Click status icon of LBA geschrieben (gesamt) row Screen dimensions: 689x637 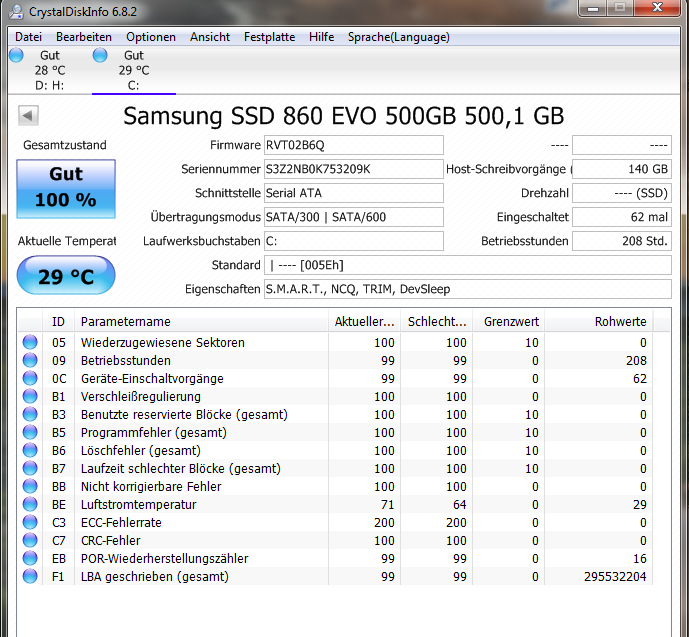click(30, 576)
